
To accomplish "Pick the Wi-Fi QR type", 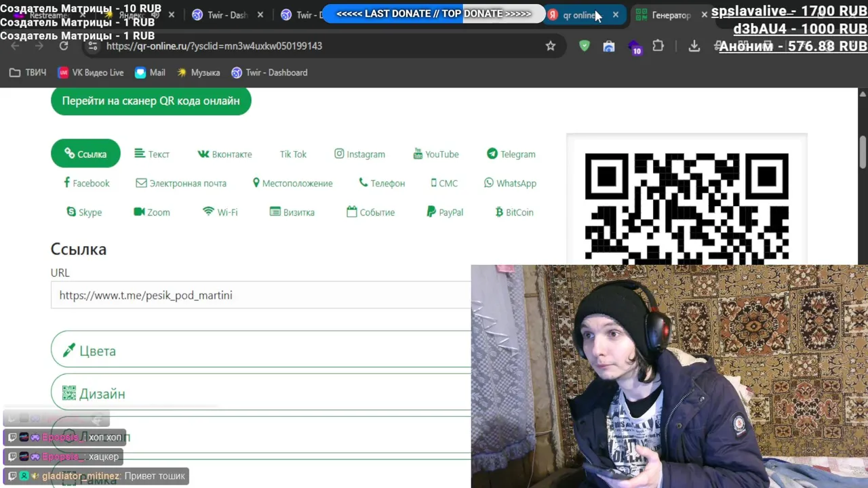I will click(x=220, y=212).
